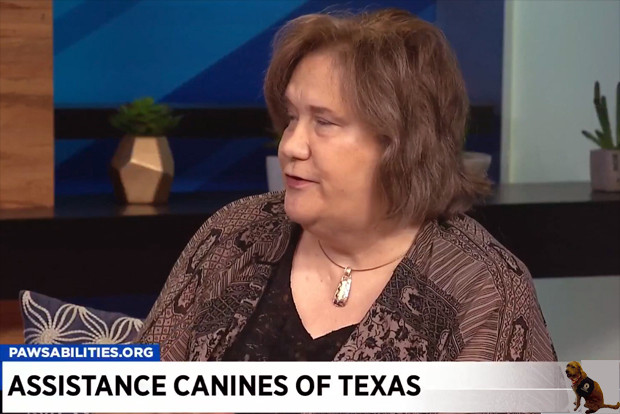Click the green succulent in gold planter

[x=144, y=117]
